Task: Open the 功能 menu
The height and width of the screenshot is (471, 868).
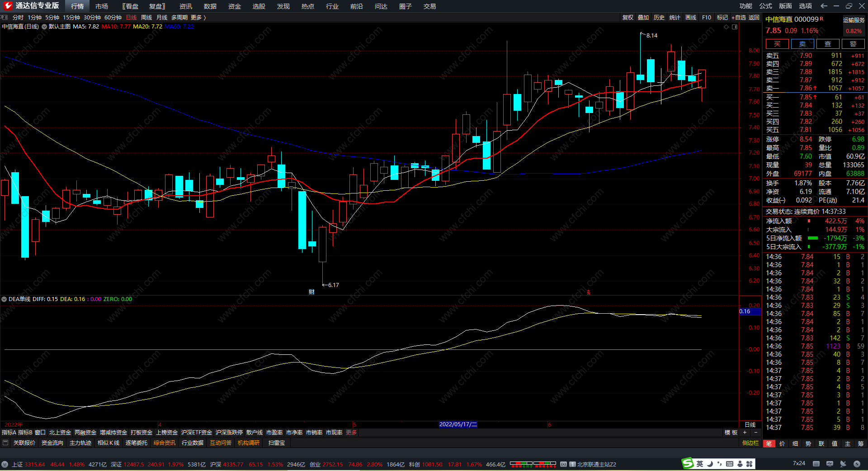Action: [746, 6]
